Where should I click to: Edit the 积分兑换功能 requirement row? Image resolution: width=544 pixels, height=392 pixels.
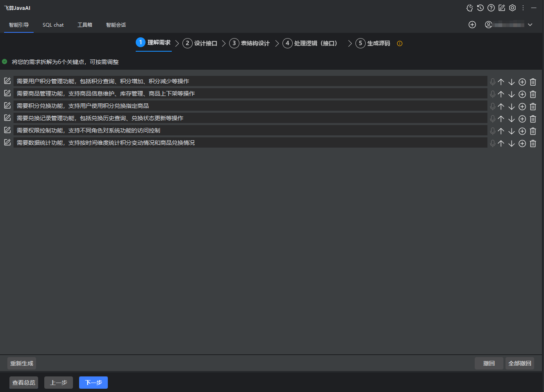point(7,105)
